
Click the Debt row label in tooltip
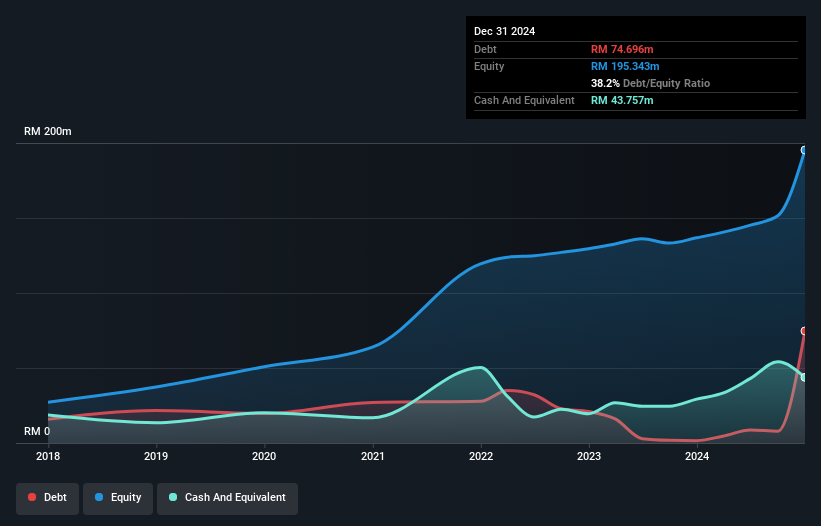point(485,49)
